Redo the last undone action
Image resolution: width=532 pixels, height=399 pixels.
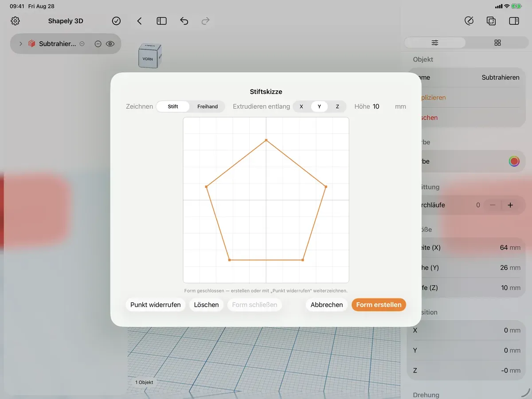point(205,21)
